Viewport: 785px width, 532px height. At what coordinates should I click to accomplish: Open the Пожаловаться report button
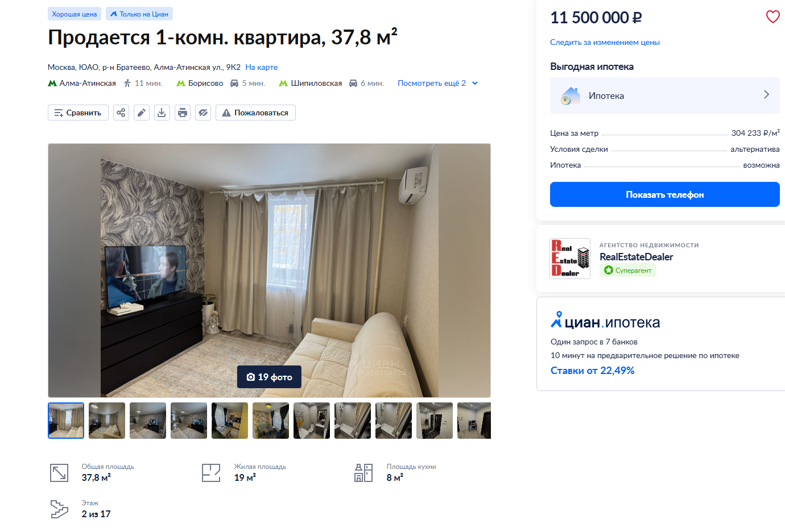pos(255,113)
